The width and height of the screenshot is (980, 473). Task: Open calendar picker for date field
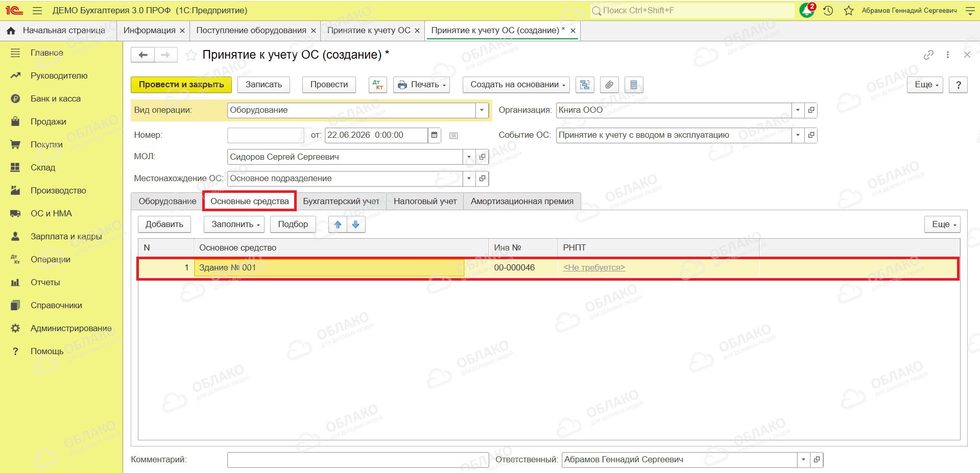click(434, 135)
